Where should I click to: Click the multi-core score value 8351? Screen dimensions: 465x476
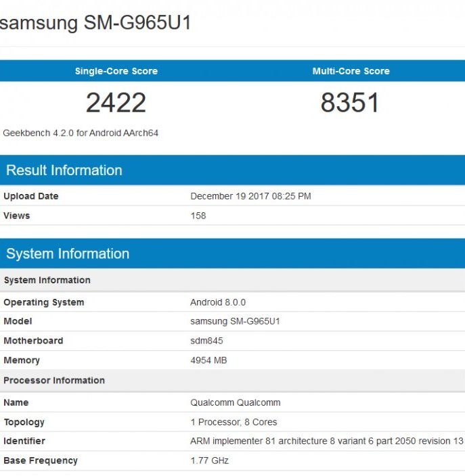(x=350, y=103)
